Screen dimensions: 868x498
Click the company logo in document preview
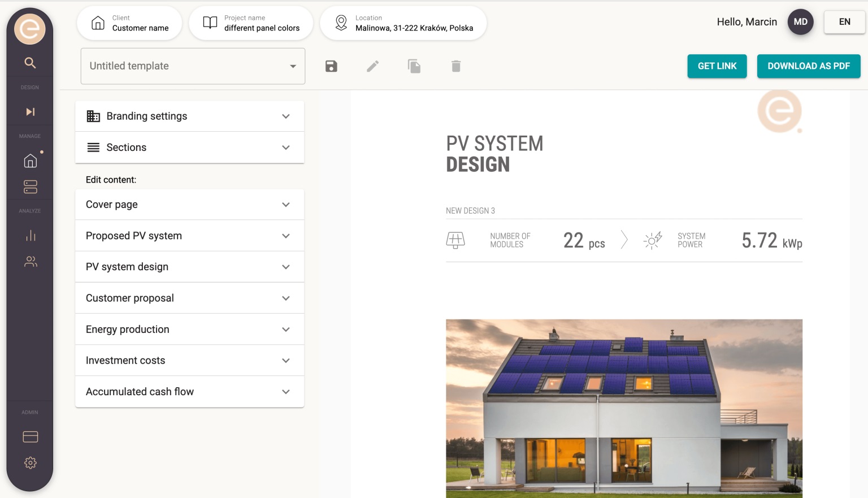tap(780, 111)
